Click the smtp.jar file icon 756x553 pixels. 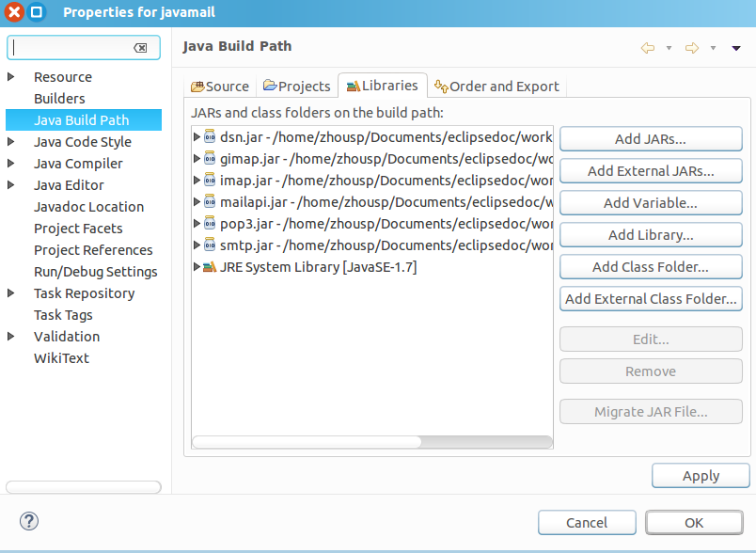[x=210, y=245]
